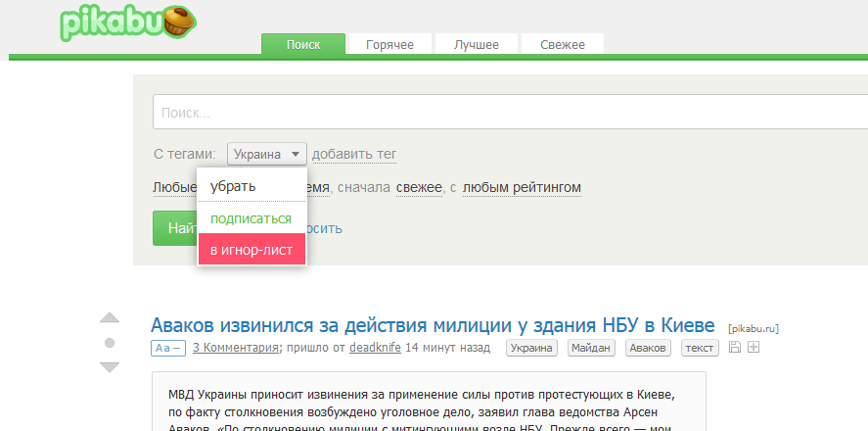The height and width of the screenshot is (431, 868).
Task: Select 'убрать' from tag menu
Action: (x=233, y=186)
